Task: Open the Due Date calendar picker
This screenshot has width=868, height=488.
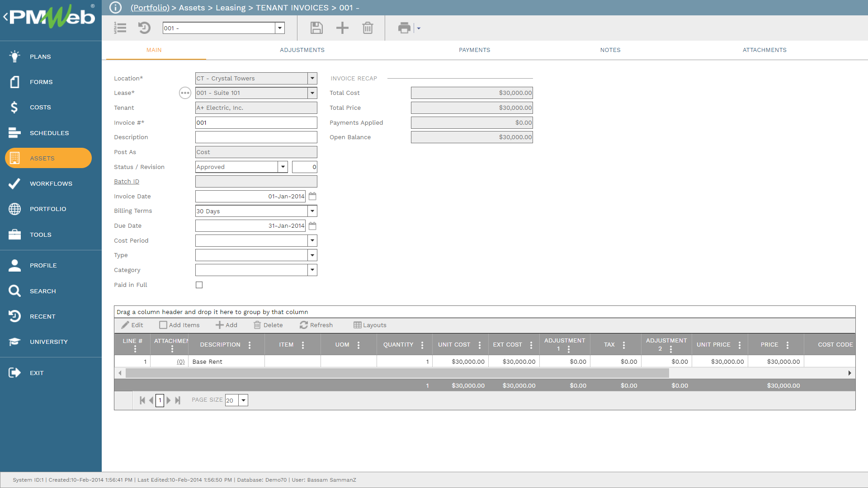Action: tap(312, 226)
